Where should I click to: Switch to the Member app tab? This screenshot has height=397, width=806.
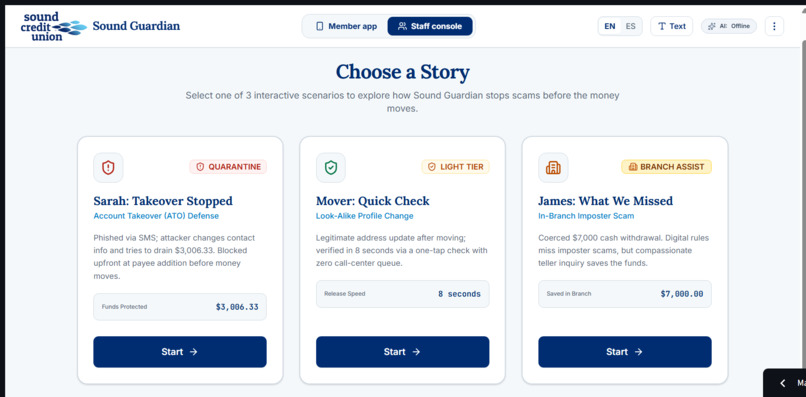[346, 26]
